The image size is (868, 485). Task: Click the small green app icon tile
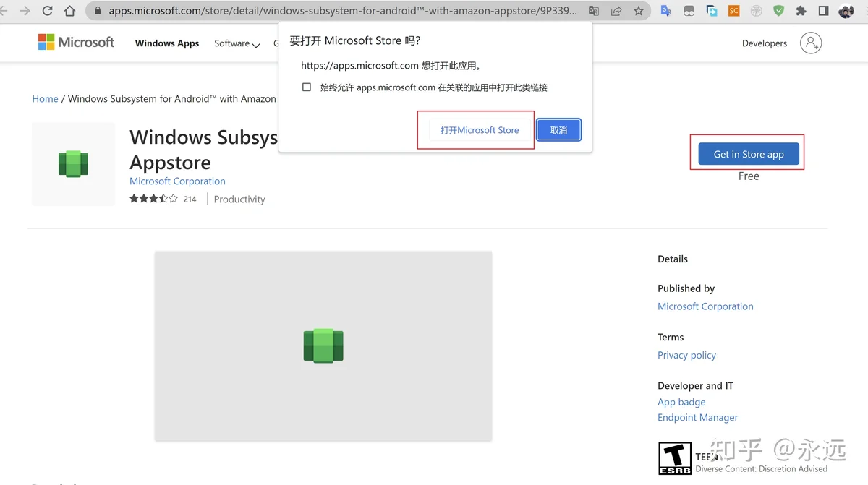tap(73, 164)
